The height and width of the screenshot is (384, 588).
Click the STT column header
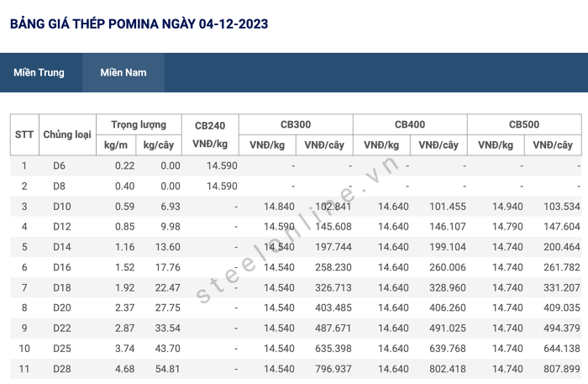click(x=24, y=134)
